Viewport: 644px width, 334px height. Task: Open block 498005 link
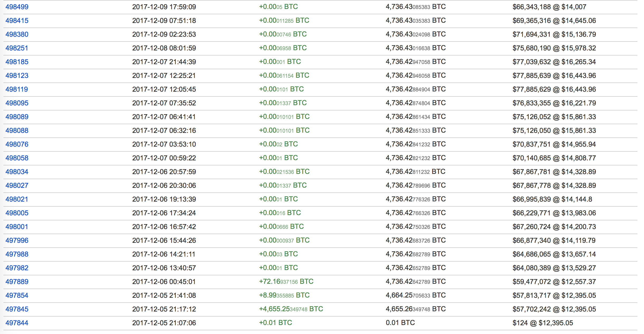[17, 213]
